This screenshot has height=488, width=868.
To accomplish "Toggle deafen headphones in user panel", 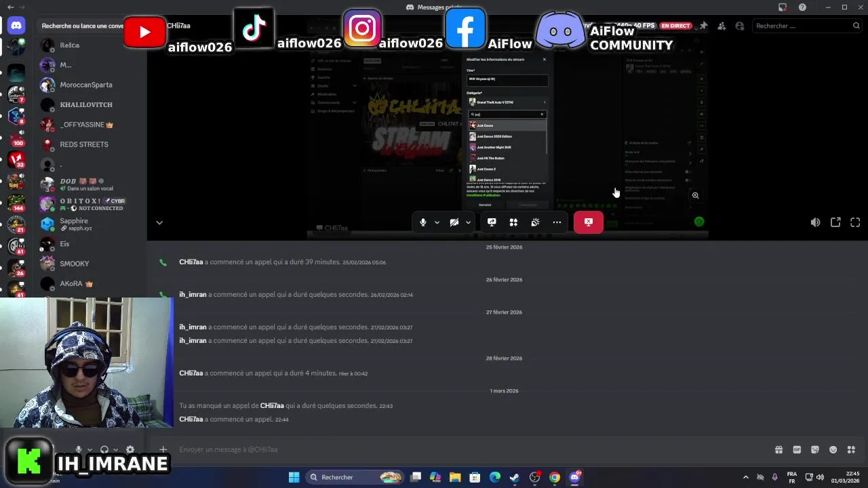I will (x=104, y=449).
